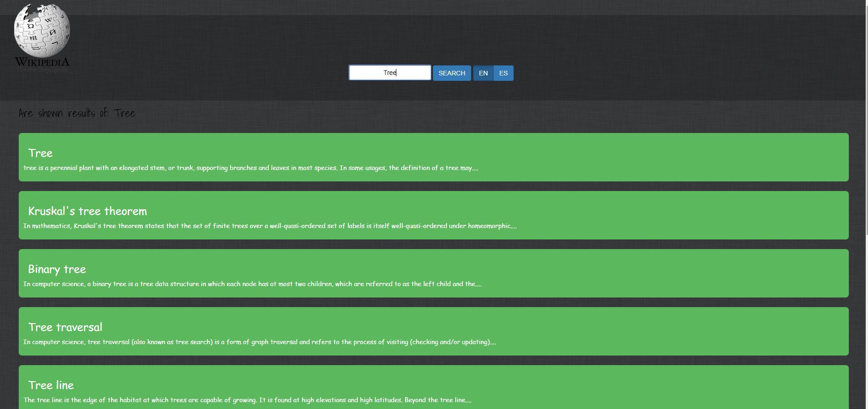Click the Wikipedia globe logo
The width and height of the screenshot is (868, 409).
[42, 30]
